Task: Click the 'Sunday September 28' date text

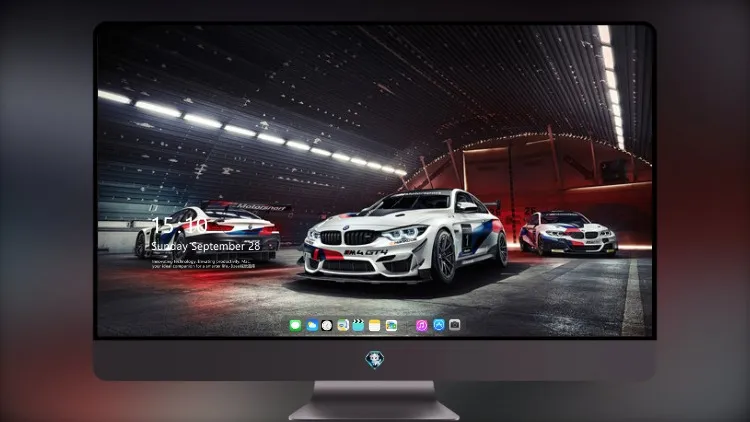Action: click(206, 246)
